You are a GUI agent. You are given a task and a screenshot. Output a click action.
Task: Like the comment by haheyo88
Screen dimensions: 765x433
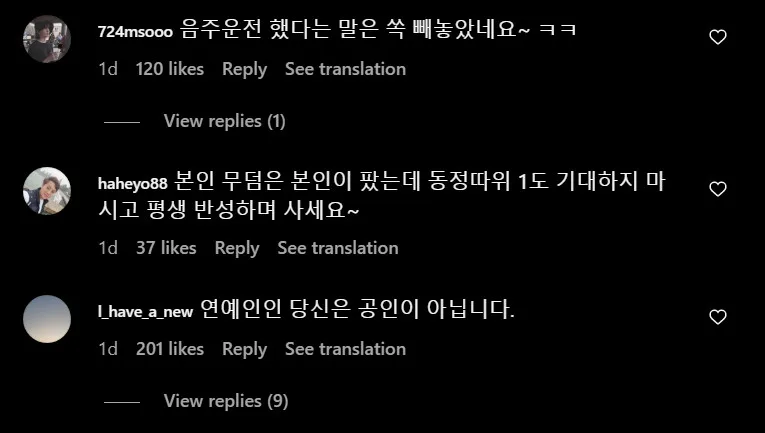pos(717,188)
